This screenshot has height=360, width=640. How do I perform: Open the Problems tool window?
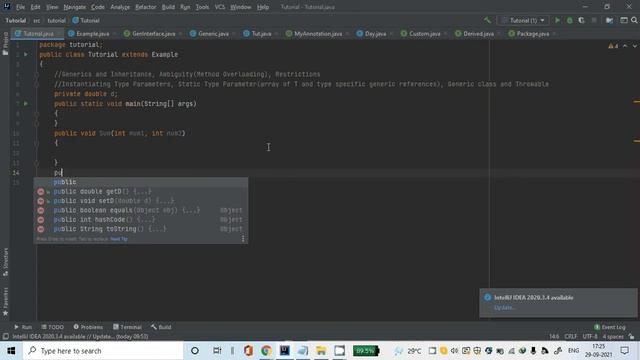pyautogui.click(x=88, y=327)
